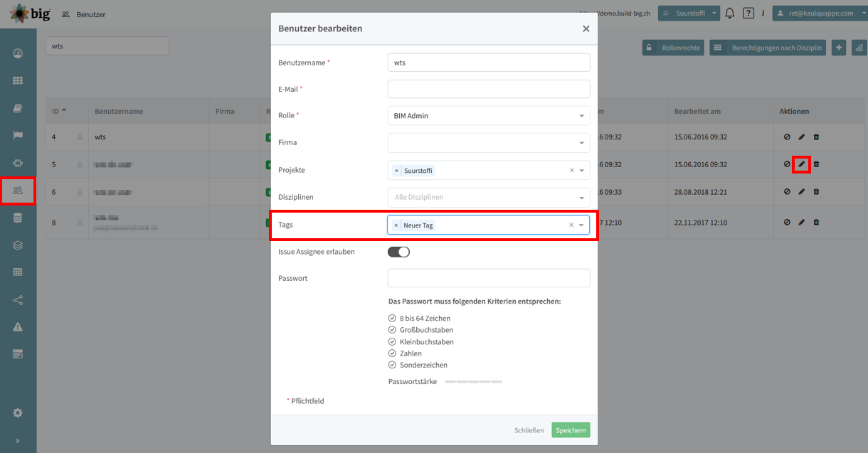Open the grid modules icon in sidebar
Image resolution: width=868 pixels, height=453 pixels.
pos(18,81)
